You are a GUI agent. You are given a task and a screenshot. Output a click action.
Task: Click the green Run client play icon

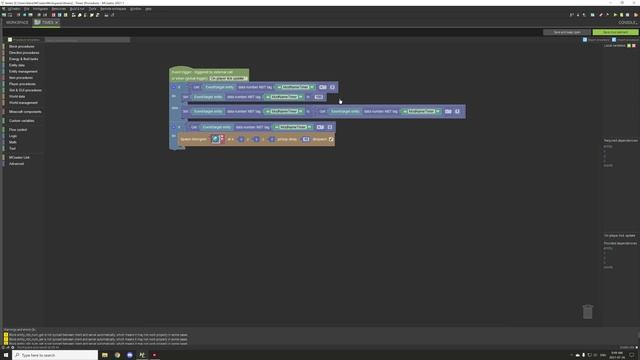[x=616, y=15]
